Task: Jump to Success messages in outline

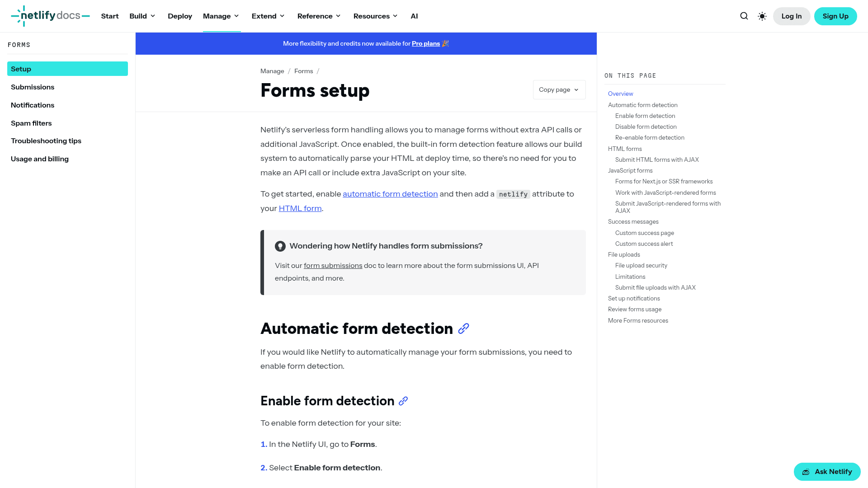Action: click(x=633, y=221)
